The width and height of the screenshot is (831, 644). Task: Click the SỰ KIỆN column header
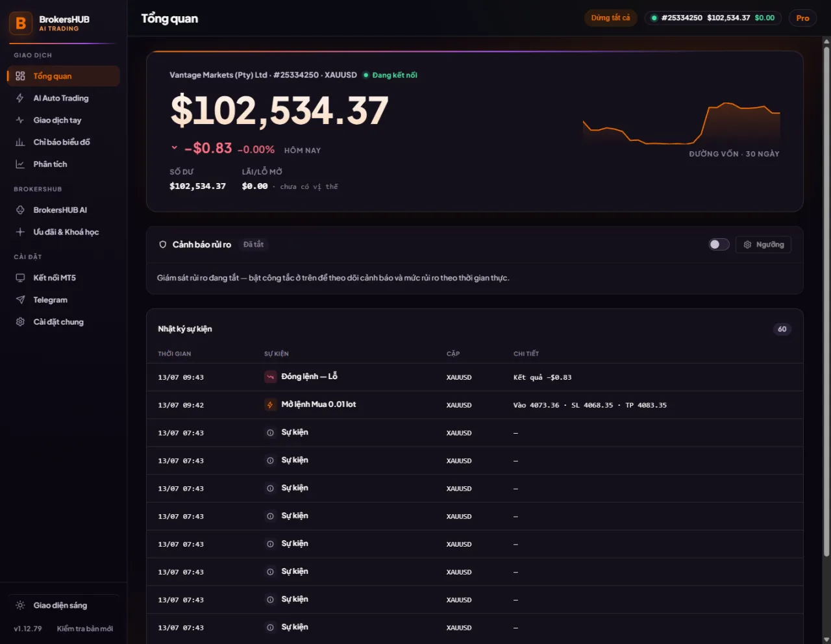point(276,354)
